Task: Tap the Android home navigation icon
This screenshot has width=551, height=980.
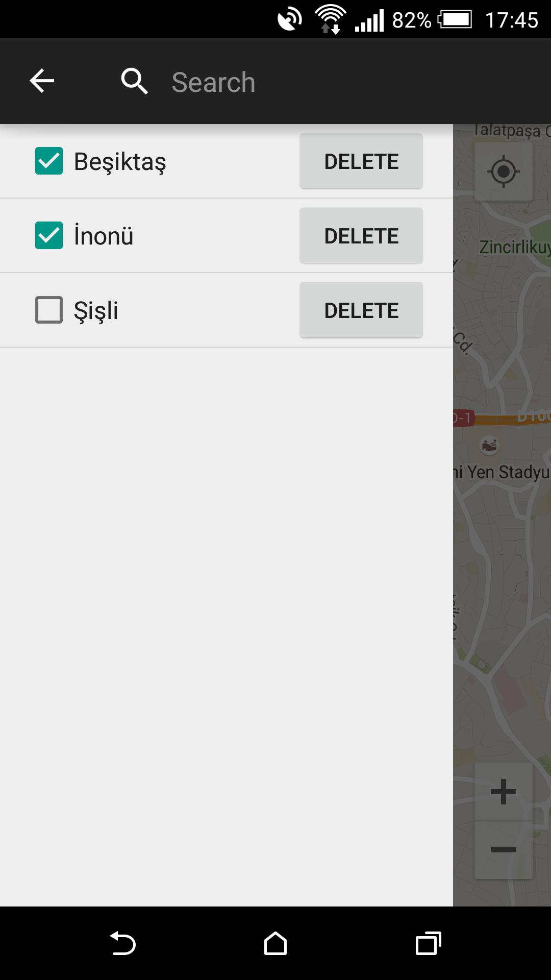Action: (x=275, y=943)
